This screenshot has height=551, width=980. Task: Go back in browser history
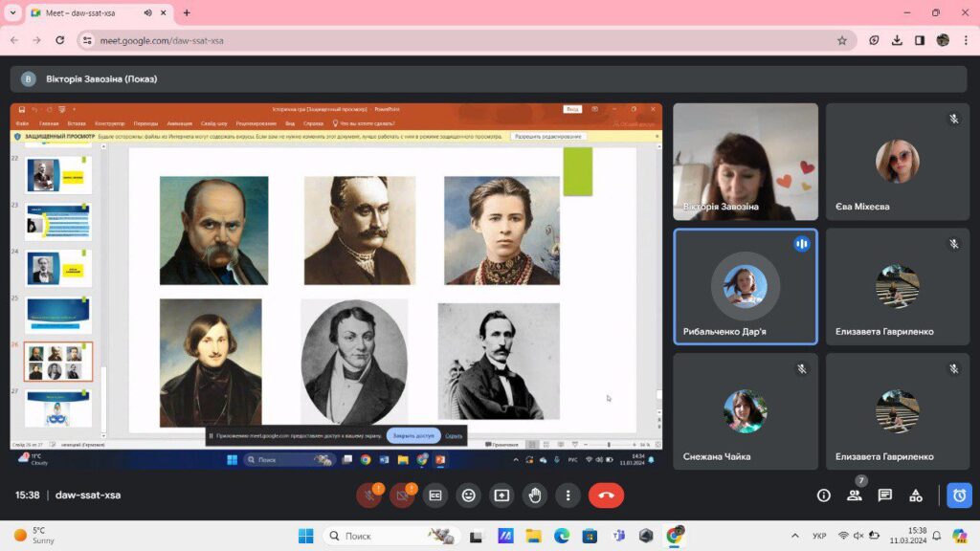pyautogui.click(x=14, y=40)
